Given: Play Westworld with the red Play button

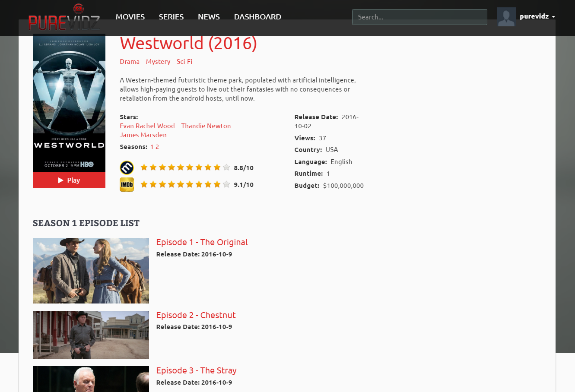Looking at the screenshot, I should 69,180.
